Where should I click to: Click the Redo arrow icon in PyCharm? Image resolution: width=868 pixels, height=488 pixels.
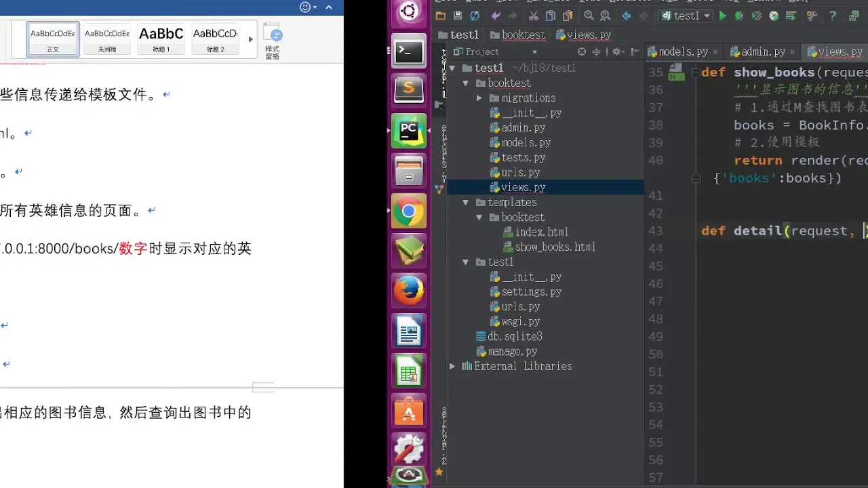[x=513, y=16]
